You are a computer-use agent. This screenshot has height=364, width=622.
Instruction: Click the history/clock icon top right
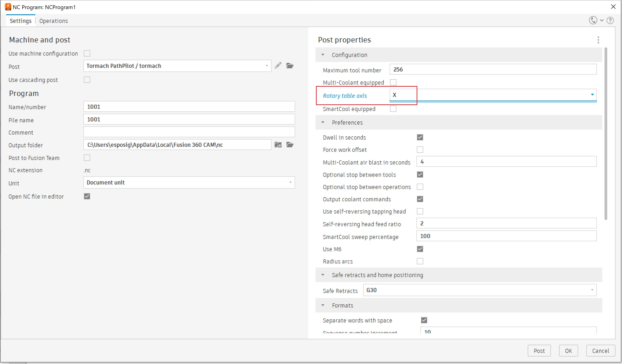[592, 20]
